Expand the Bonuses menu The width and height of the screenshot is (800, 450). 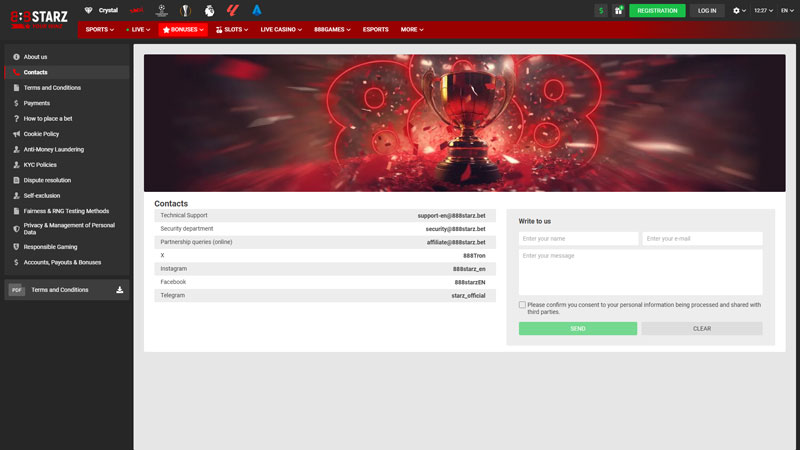tap(184, 30)
